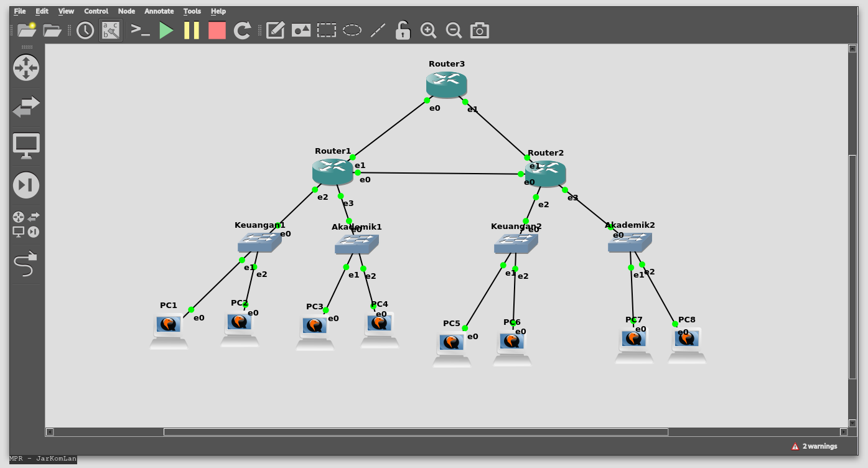Toggle lock on all items
Screen dimensions: 868x468
pyautogui.click(x=403, y=30)
